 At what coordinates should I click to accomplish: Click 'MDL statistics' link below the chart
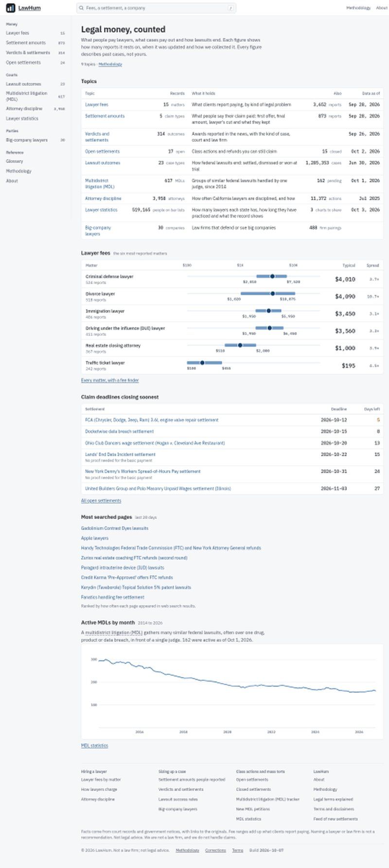click(95, 746)
